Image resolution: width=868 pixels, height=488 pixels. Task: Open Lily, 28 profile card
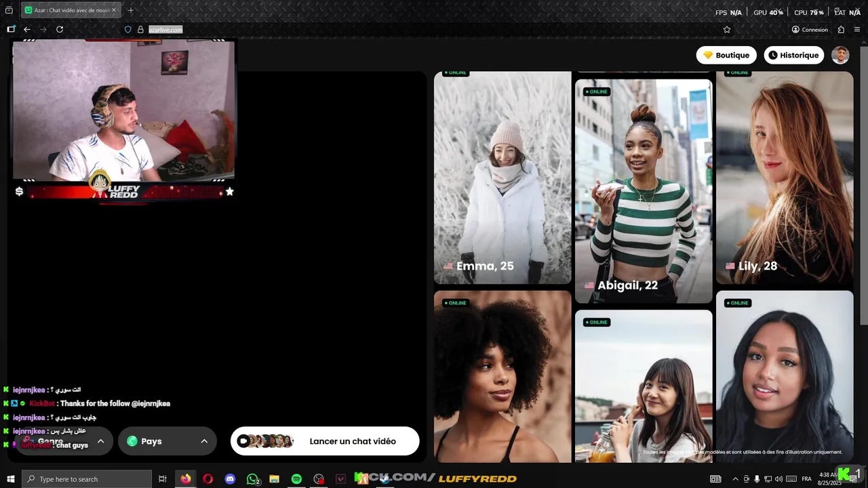tap(785, 178)
